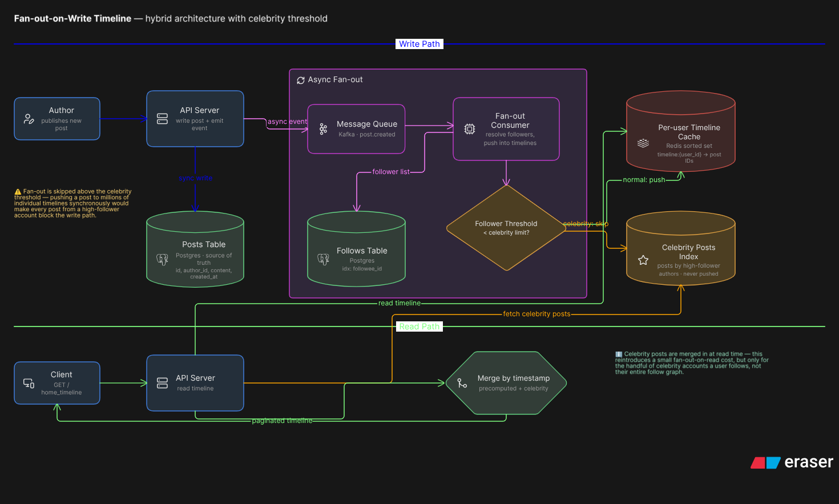Click the 'Fan-out-on-Write Timeline' diagram title
Image resolution: width=839 pixels, height=504 pixels.
click(x=72, y=18)
